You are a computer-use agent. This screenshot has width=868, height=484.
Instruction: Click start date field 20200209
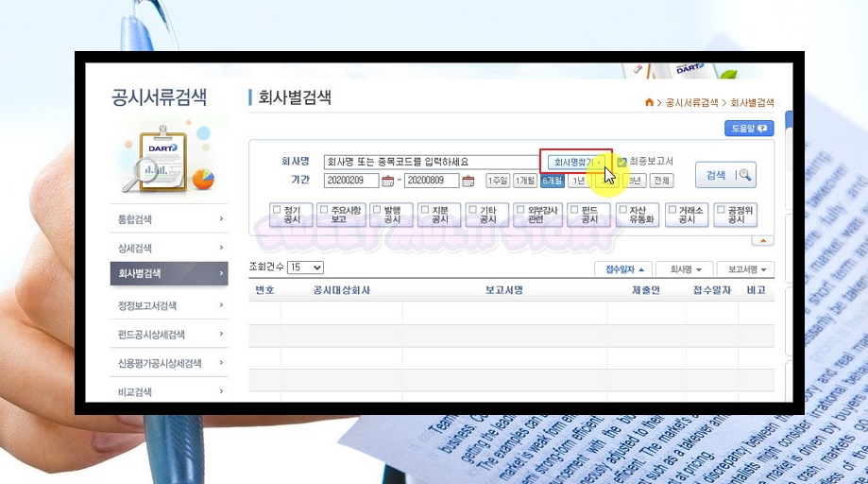(x=351, y=181)
